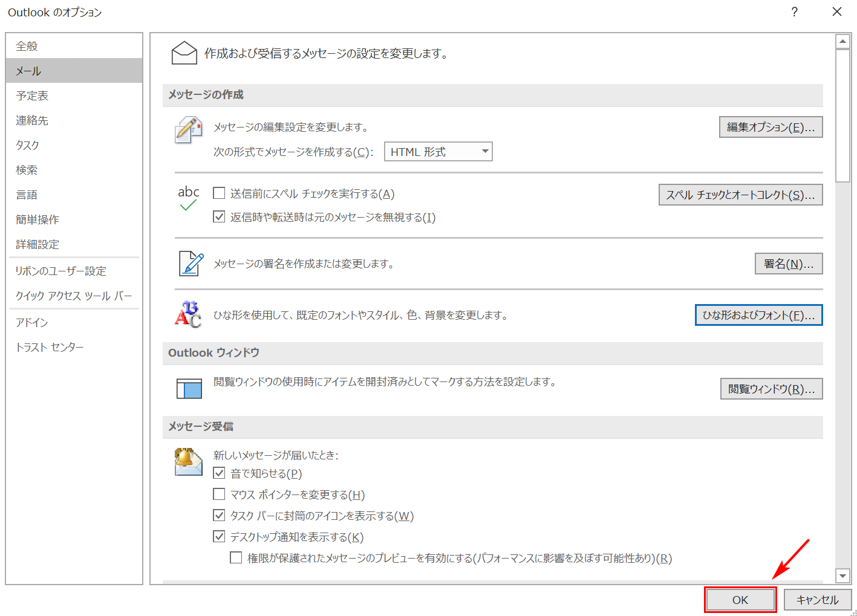Open 簡単操作 options category
The width and height of the screenshot is (857, 616).
pos(74,219)
